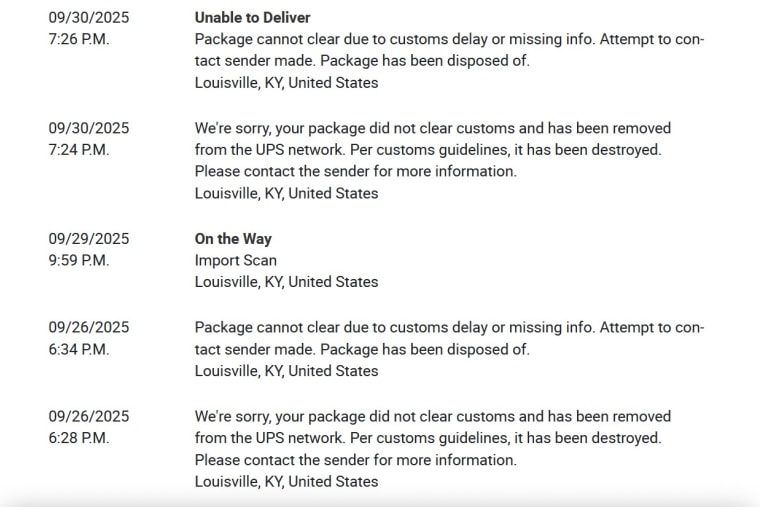Click Louisville location in the 6:28 P.M. entry
The image size is (760, 507).
coord(286,481)
